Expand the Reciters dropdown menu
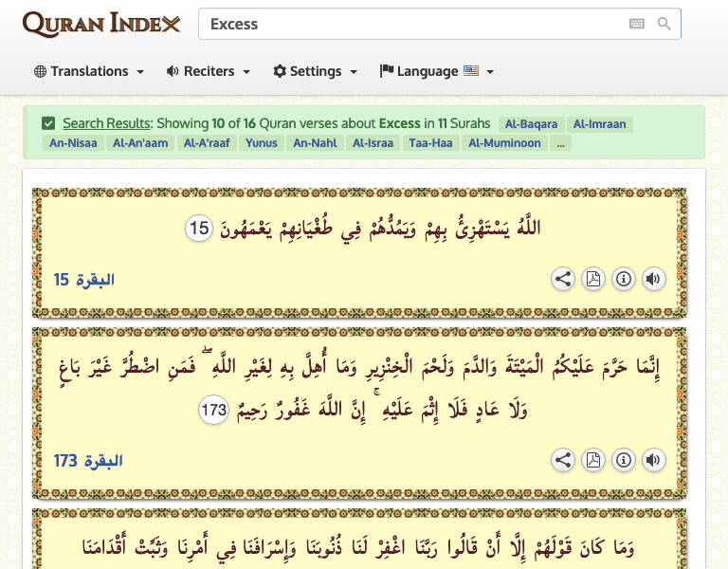The width and height of the screenshot is (728, 569). (209, 71)
